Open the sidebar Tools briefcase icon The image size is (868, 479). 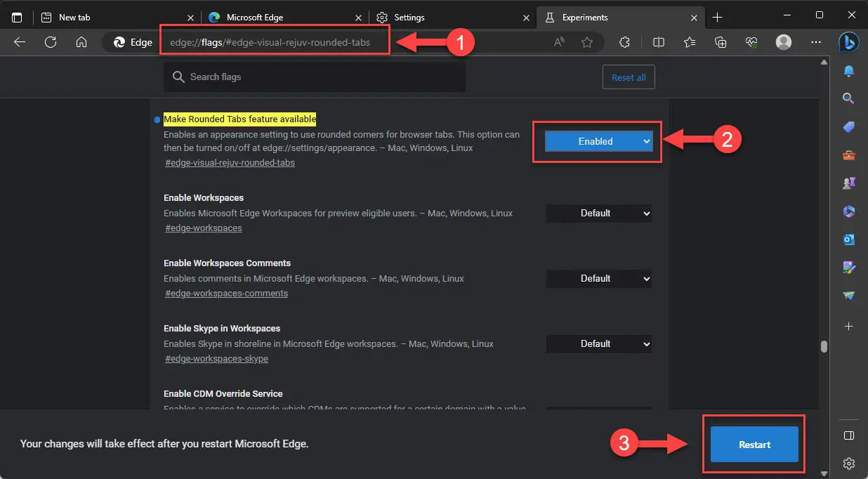(x=849, y=155)
